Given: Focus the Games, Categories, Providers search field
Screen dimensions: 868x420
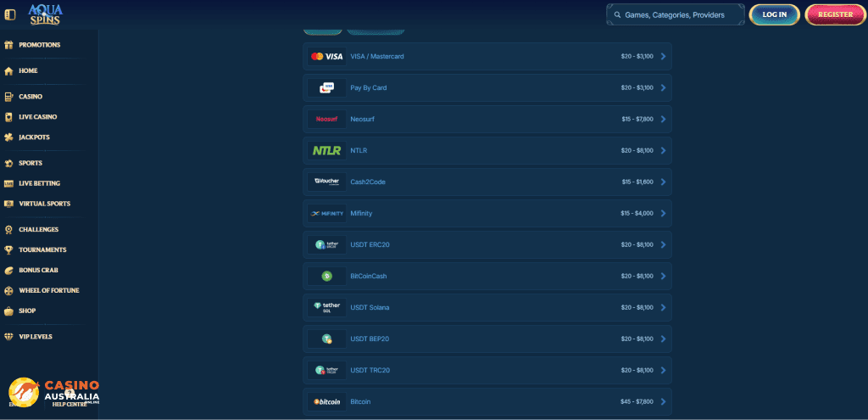Looking at the screenshot, I should pyautogui.click(x=676, y=15).
